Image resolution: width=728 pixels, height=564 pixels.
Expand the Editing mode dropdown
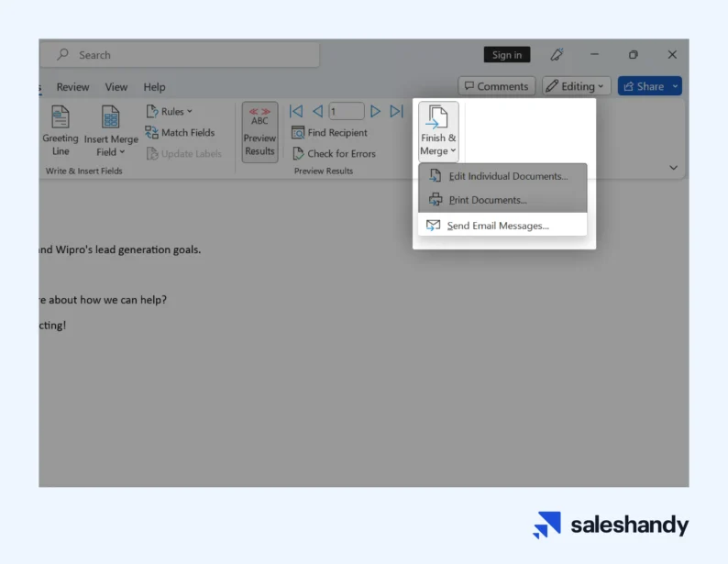[x=576, y=86]
